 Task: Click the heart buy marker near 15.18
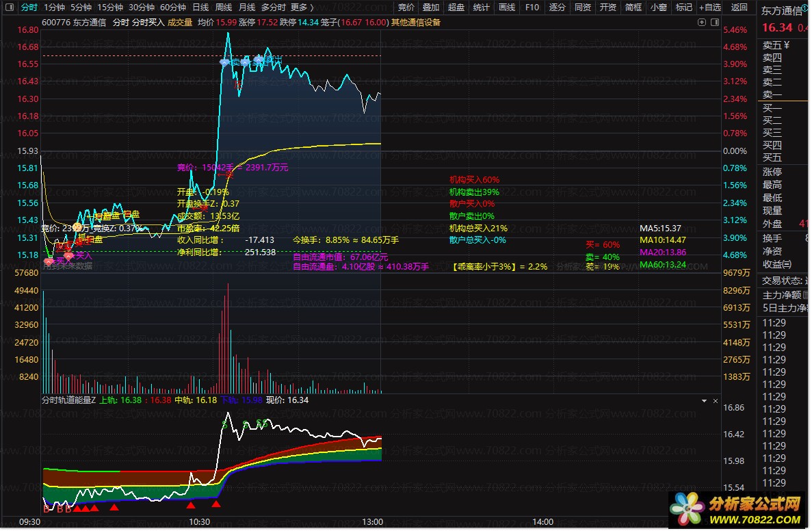pyautogui.click(x=49, y=261)
